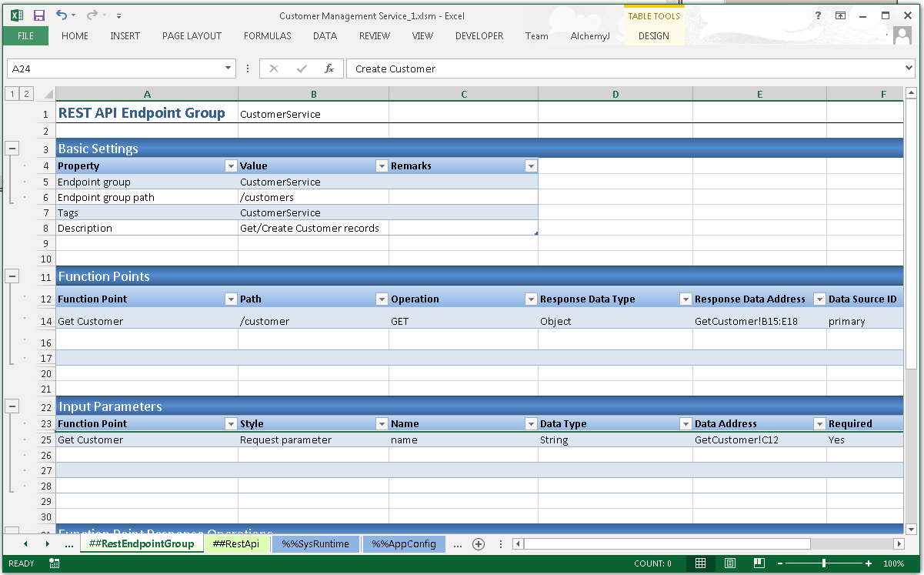The image size is (924, 575).
Task: Open the Operation column filter dropdown
Action: [x=530, y=299]
